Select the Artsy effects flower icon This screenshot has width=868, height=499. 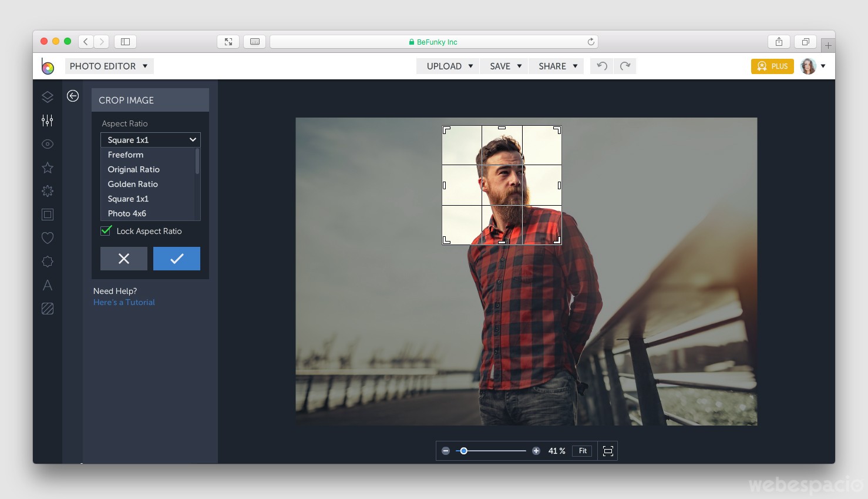(x=47, y=190)
